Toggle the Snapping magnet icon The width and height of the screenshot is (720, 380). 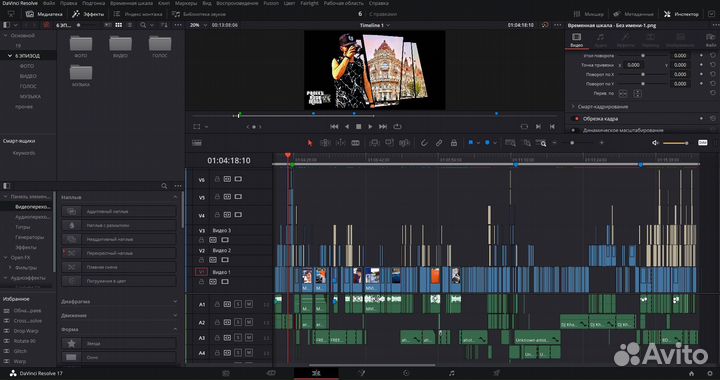tap(424, 143)
